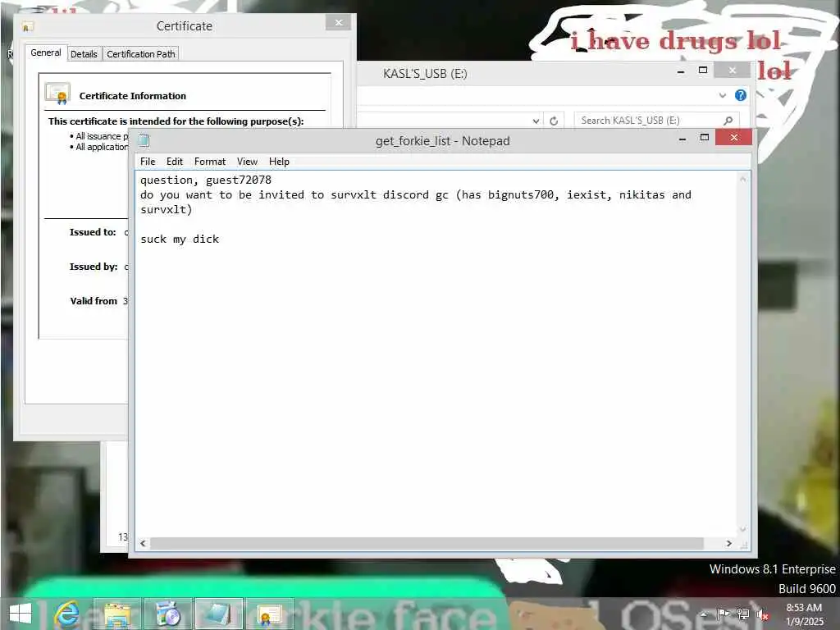Viewport: 840px width, 630px height.
Task: Switch to the Details tab in Certificate
Action: (84, 53)
